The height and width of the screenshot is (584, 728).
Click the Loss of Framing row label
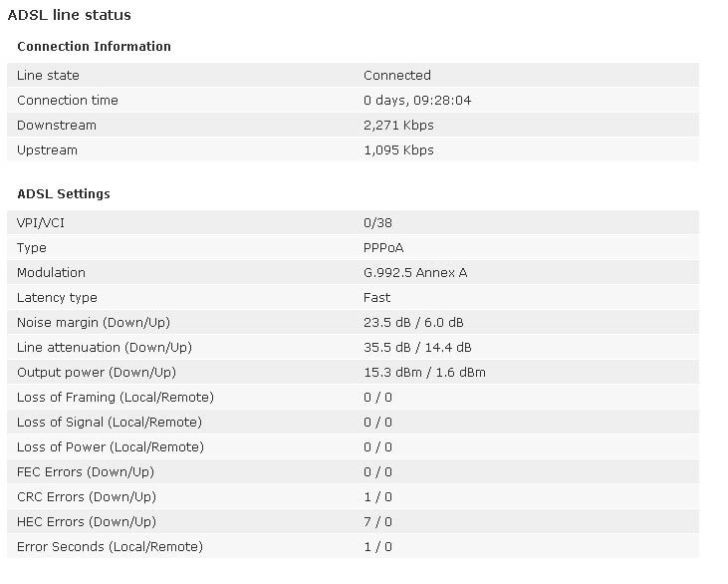tap(116, 398)
